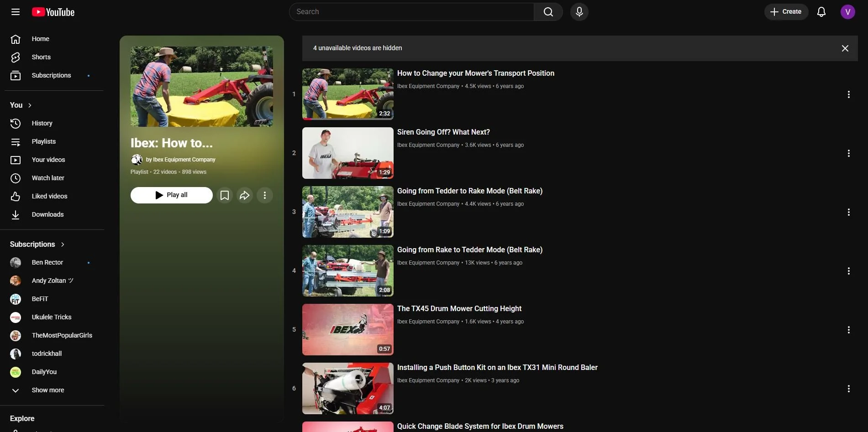Viewport: 868px width, 432px height.
Task: Open title Going from Tedder to Rake Mode
Action: pyautogui.click(x=470, y=191)
